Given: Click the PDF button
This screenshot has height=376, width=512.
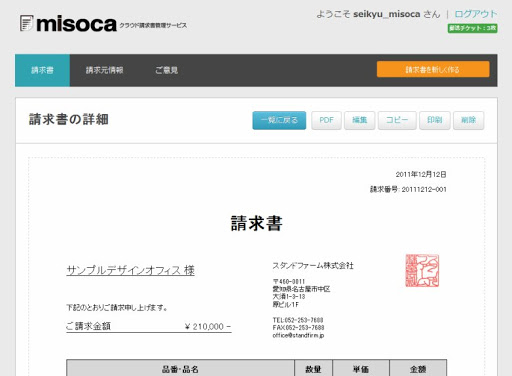Looking at the screenshot, I should pyautogui.click(x=326, y=120).
